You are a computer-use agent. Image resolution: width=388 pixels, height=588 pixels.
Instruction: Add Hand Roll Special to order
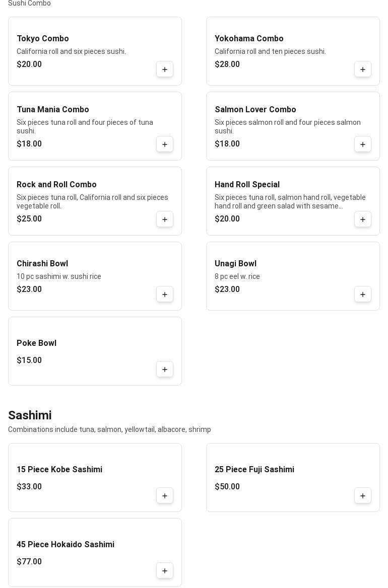point(363,219)
